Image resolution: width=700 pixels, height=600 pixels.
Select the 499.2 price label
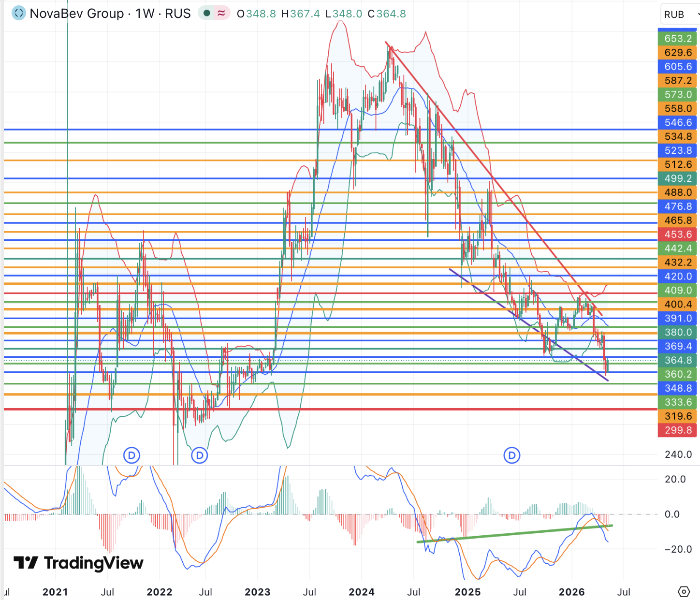pyautogui.click(x=677, y=178)
